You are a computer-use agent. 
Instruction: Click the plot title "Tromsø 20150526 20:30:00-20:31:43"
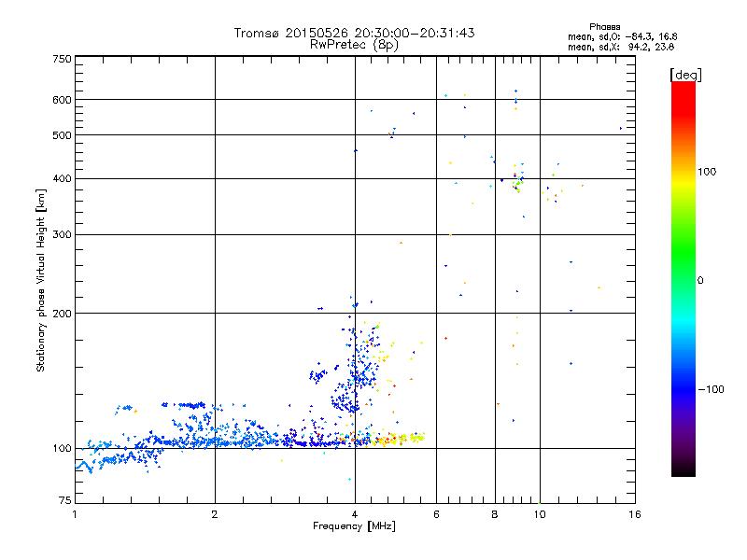coord(354,33)
